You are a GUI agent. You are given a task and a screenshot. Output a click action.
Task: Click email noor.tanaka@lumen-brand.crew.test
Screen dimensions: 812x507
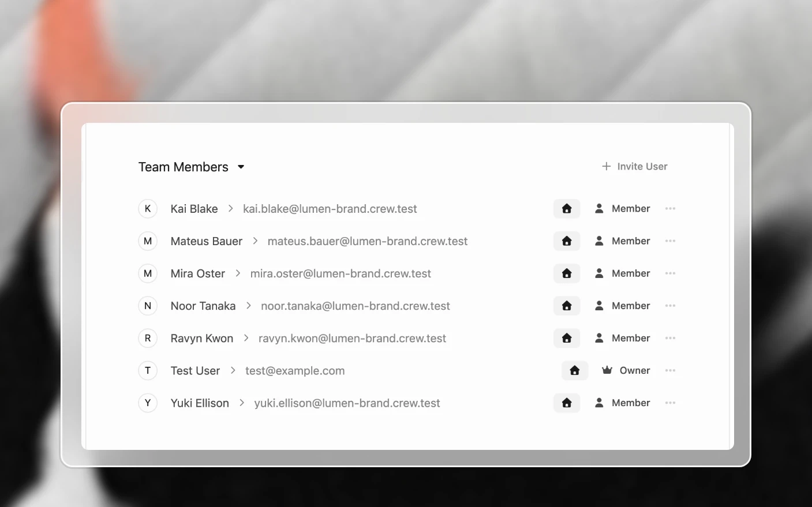(356, 306)
